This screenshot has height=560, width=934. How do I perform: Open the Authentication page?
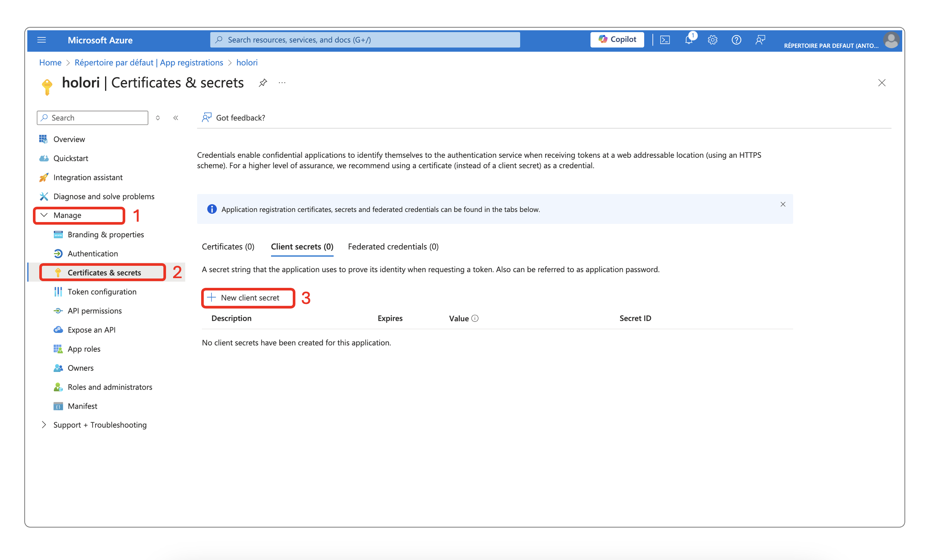[93, 253]
